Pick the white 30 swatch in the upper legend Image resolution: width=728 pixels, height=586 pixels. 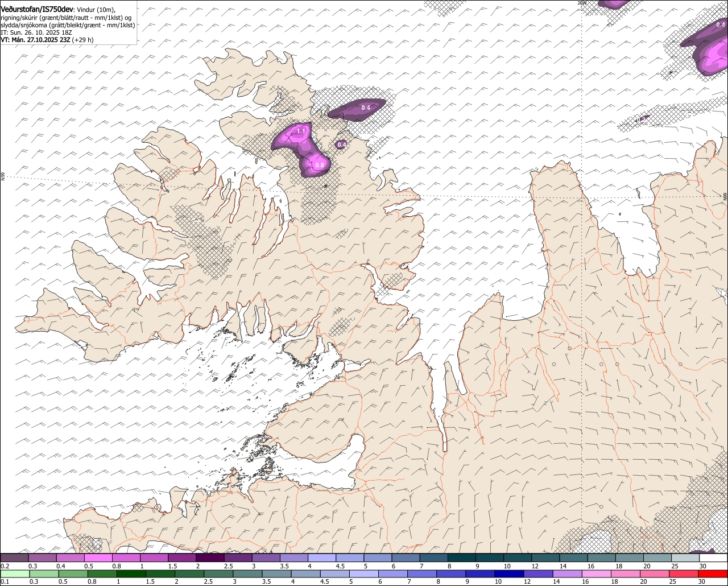pos(713,558)
